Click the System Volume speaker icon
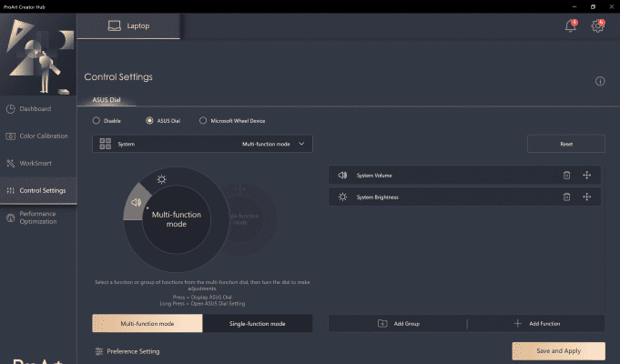Screen dimensions: 620x364 (x=342, y=175)
